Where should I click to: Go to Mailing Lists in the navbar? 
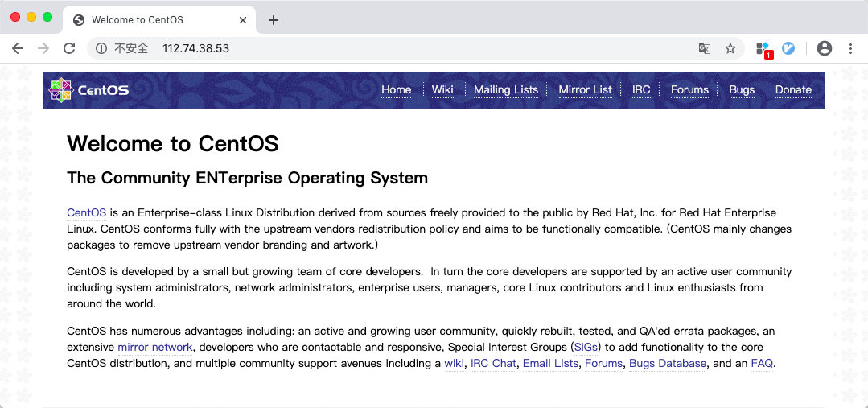pos(506,89)
